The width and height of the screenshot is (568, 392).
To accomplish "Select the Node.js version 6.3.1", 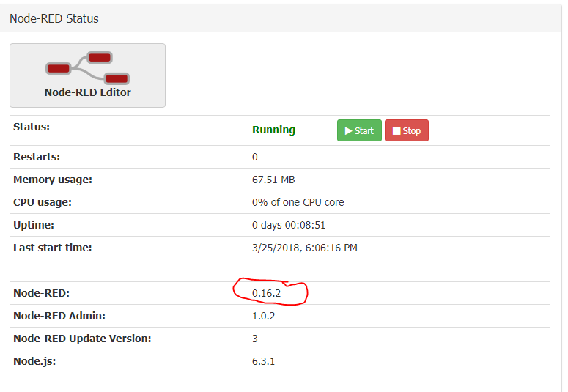I will (x=263, y=361).
